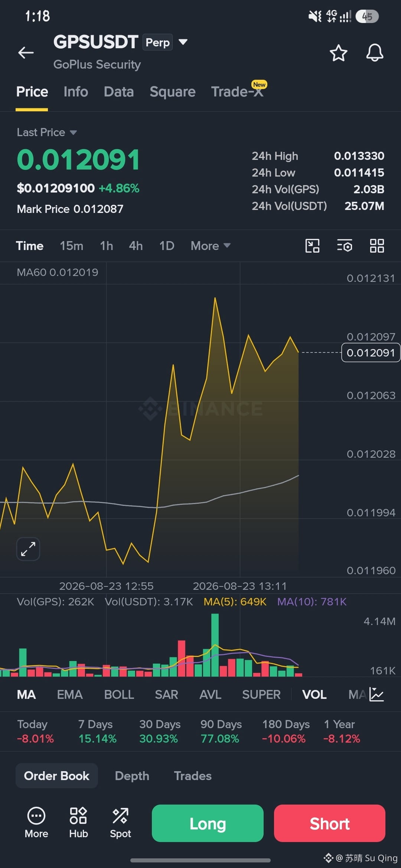Tap the muted sound status icon
Image resolution: width=401 pixels, height=868 pixels.
tap(315, 16)
